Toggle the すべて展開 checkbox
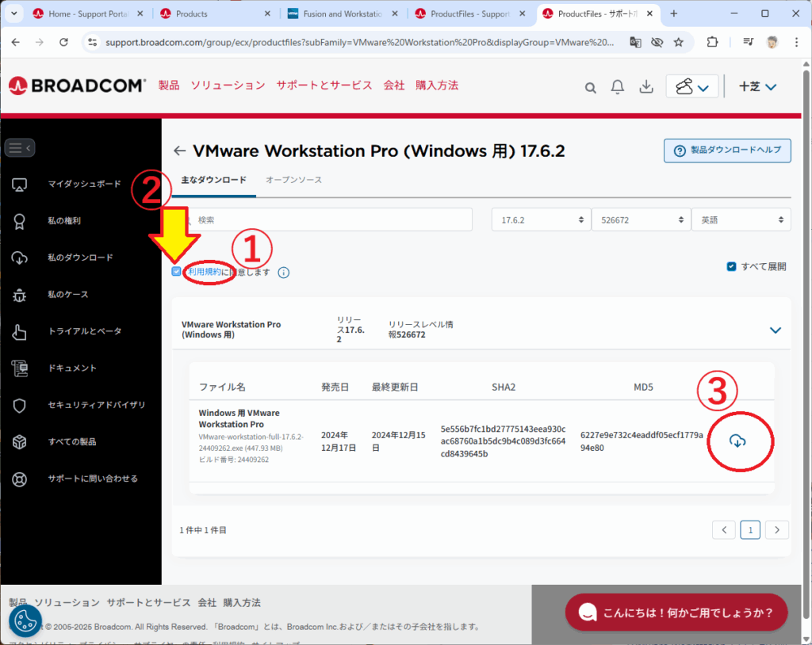Image resolution: width=812 pixels, height=645 pixels. pyautogui.click(x=731, y=267)
